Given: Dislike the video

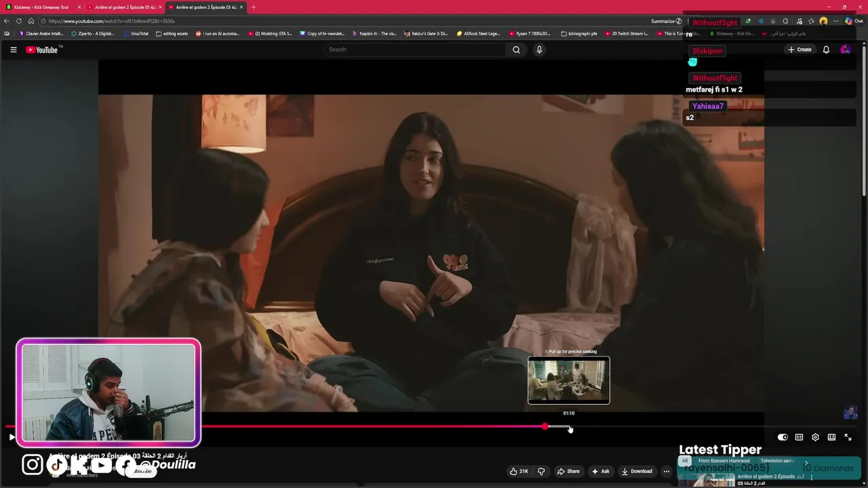Looking at the screenshot, I should [x=541, y=471].
